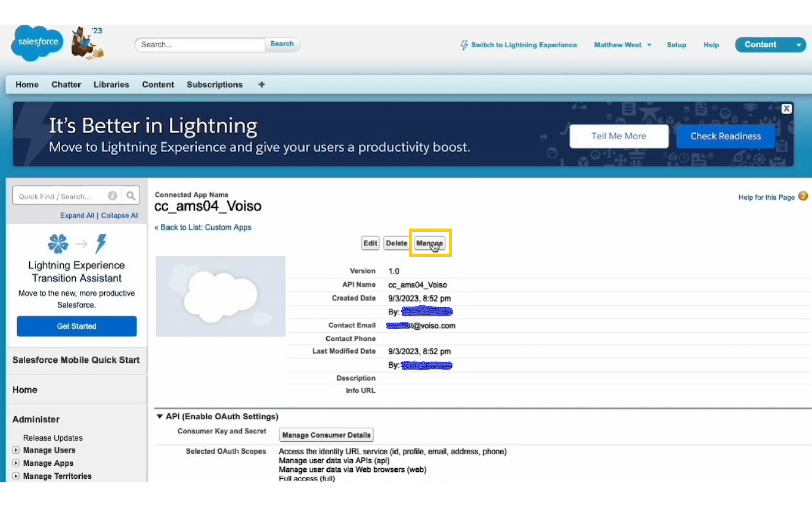Open the Manage Territories sidebar item
This screenshot has height=507, width=812.
click(58, 476)
